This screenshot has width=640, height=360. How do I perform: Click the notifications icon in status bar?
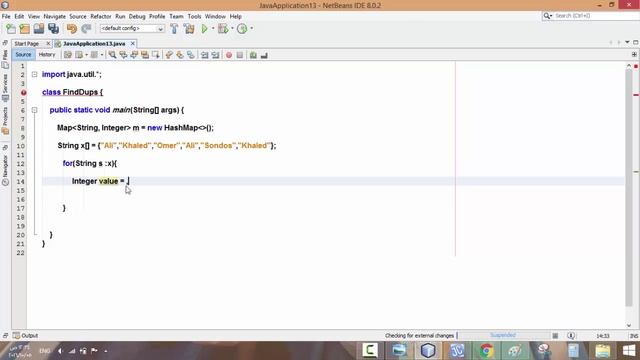coord(571,336)
